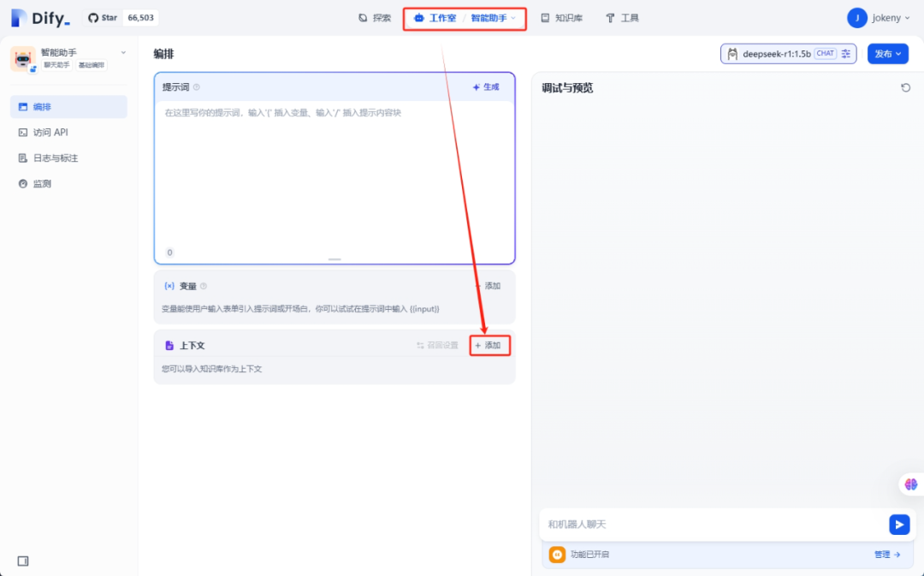924x576 pixels.
Task: Click the 生成 prompt generate button
Action: point(486,87)
